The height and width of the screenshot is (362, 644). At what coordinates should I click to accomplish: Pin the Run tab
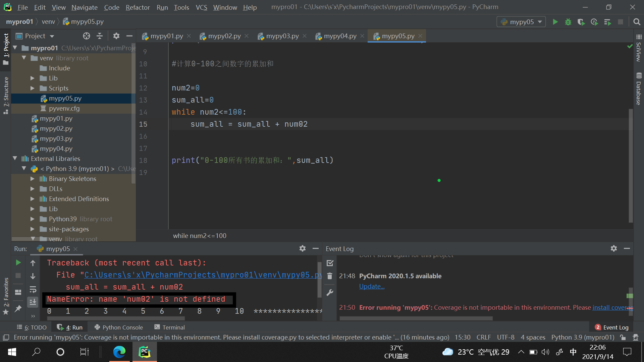18,308
